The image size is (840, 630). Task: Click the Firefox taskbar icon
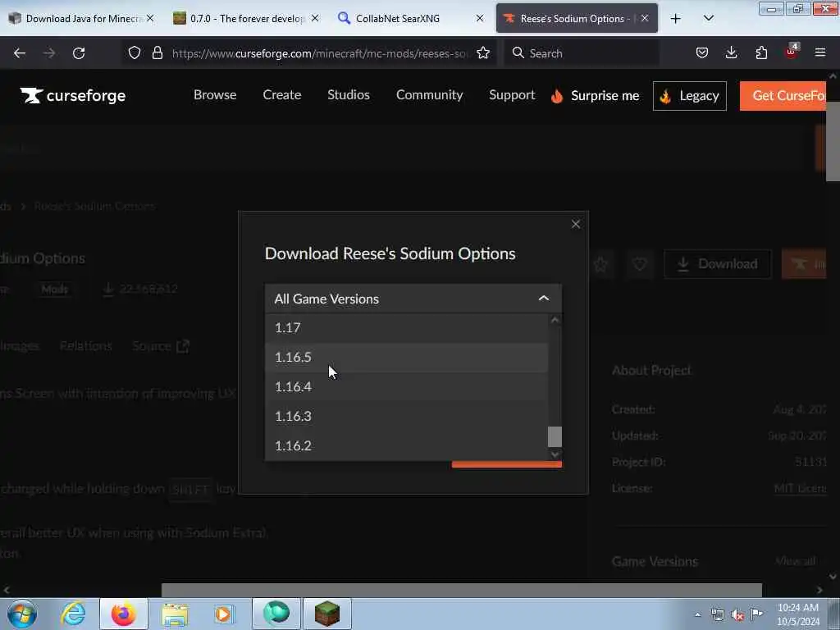124,614
